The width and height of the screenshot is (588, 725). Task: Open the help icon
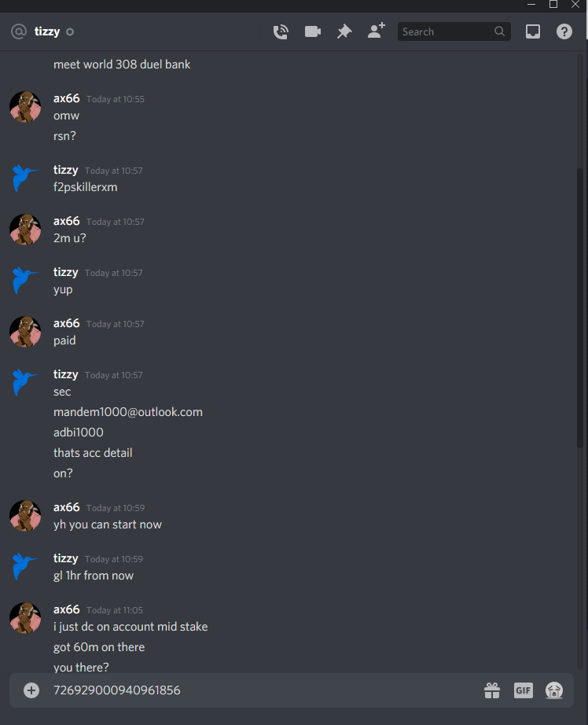[x=564, y=31]
